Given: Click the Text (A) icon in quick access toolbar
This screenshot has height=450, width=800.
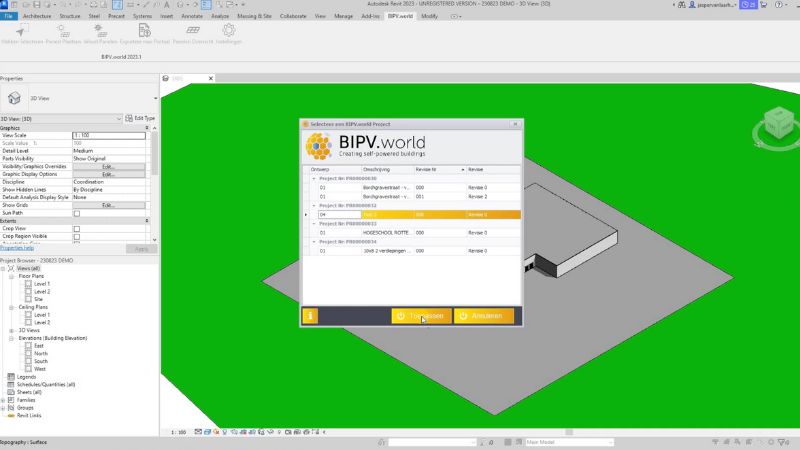Looking at the screenshot, I should 166,5.
